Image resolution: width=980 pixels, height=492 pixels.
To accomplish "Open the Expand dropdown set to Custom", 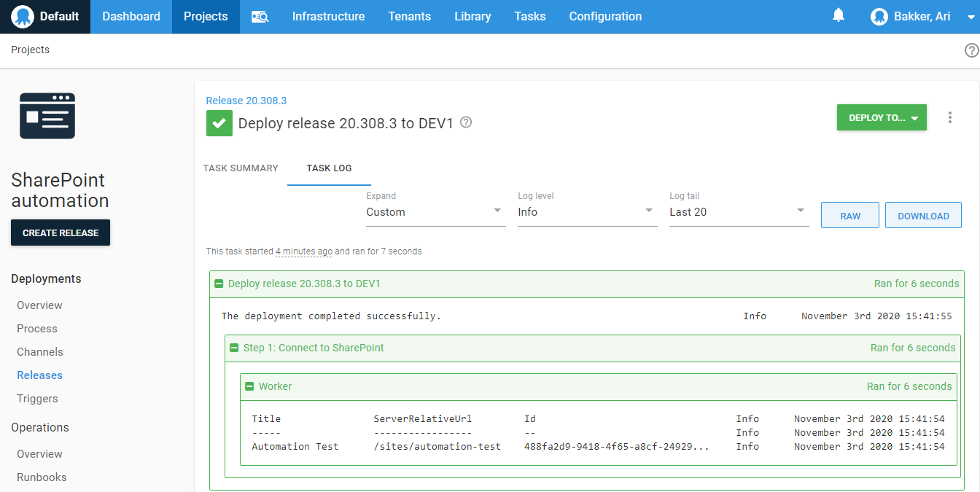I will click(x=435, y=212).
